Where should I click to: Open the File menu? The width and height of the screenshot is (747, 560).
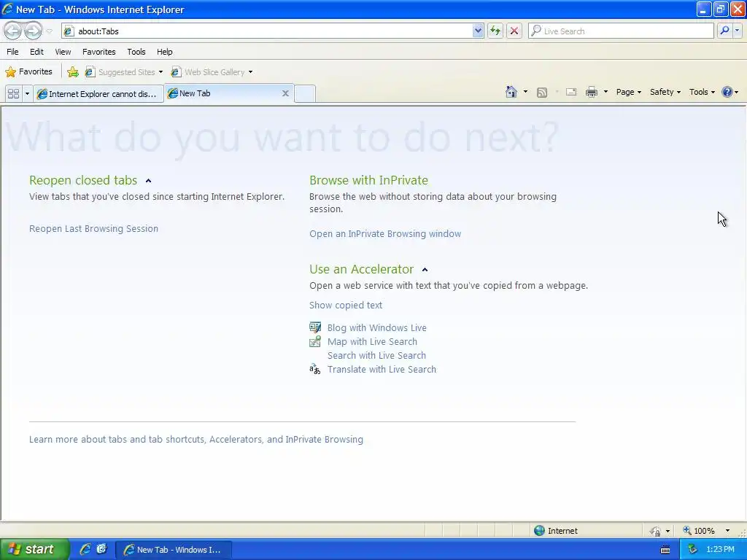[13, 52]
